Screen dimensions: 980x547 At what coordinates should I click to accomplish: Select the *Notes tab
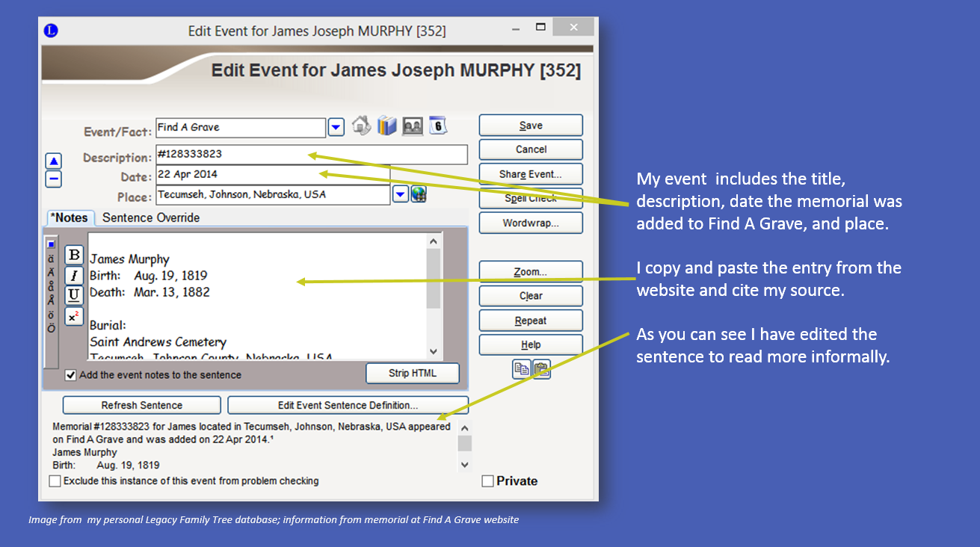(71, 218)
